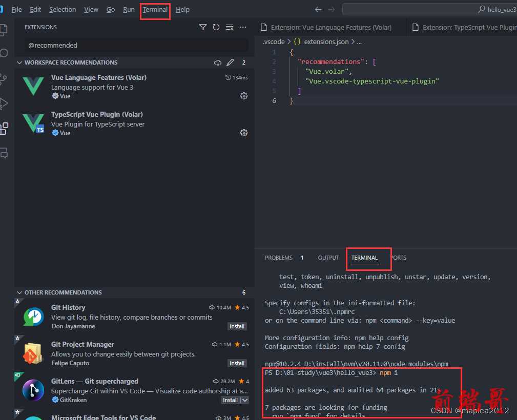Click the "recommendations" key in editor
The image size is (517, 420).
[330, 61]
